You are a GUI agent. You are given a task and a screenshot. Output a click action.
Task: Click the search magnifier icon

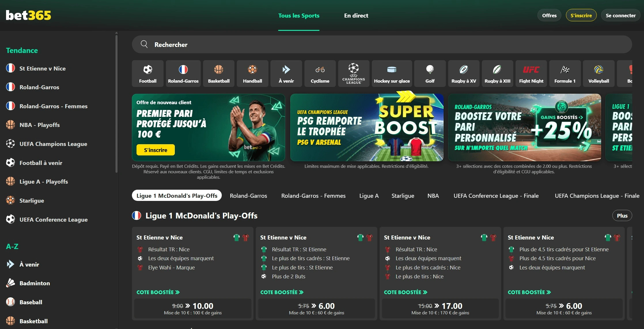pos(144,44)
